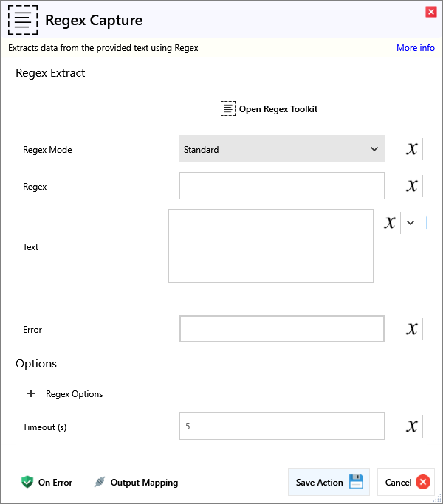
Task: Click into the Regex input field
Action: [281, 186]
